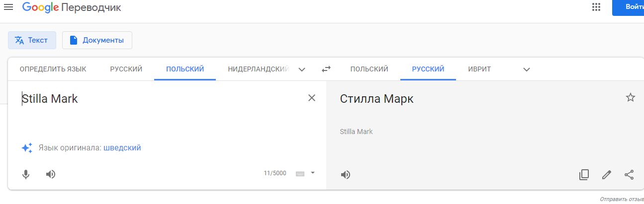Swap source and target languages
Screen dimensions: 644x204
[x=326, y=69]
